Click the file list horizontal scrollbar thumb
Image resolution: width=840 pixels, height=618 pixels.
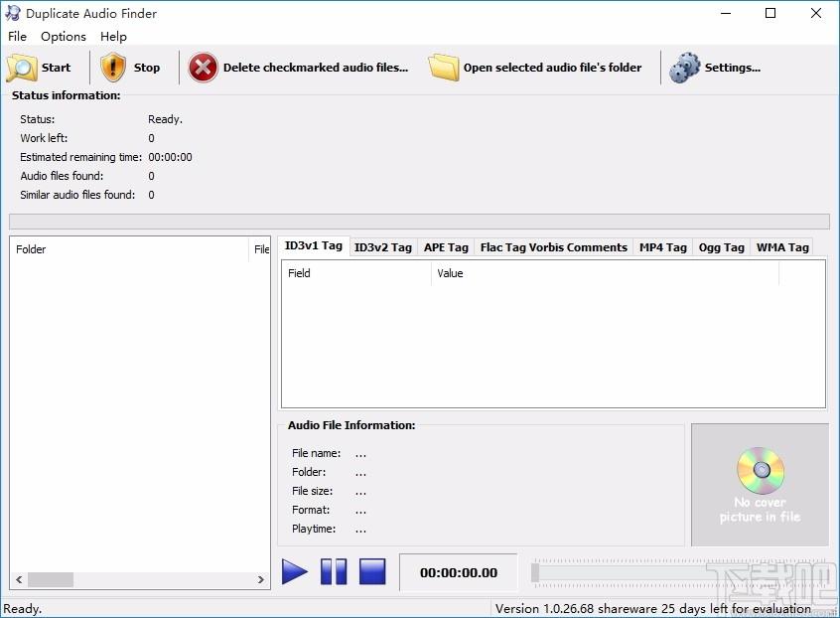[x=51, y=579]
